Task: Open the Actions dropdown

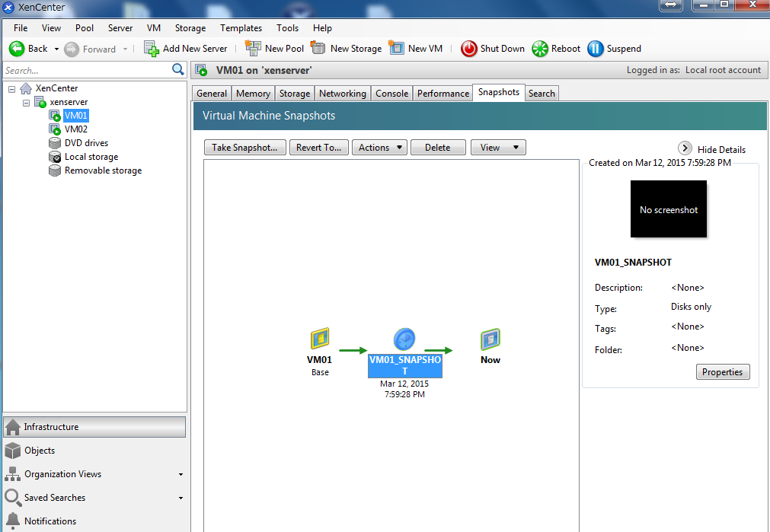Action: click(x=379, y=147)
